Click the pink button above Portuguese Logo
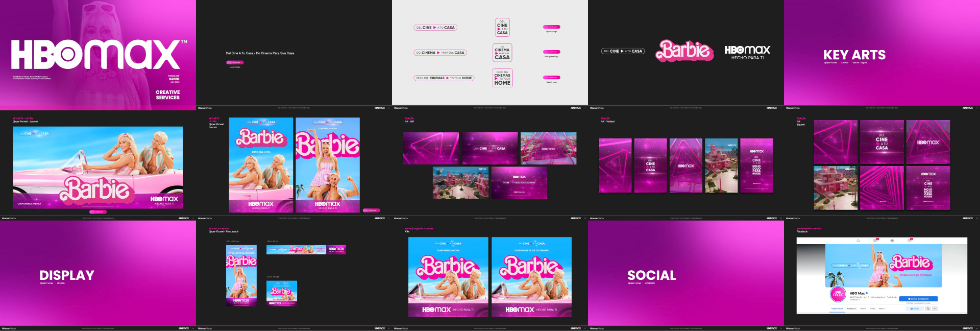980x331 pixels. tap(552, 52)
